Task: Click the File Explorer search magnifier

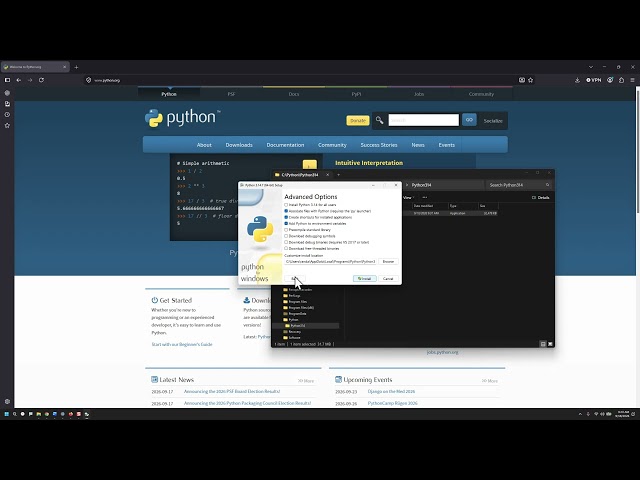Action: tap(547, 185)
